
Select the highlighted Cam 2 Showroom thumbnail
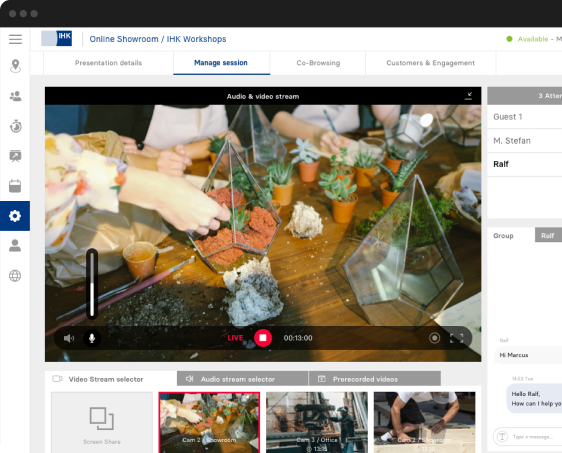209,422
